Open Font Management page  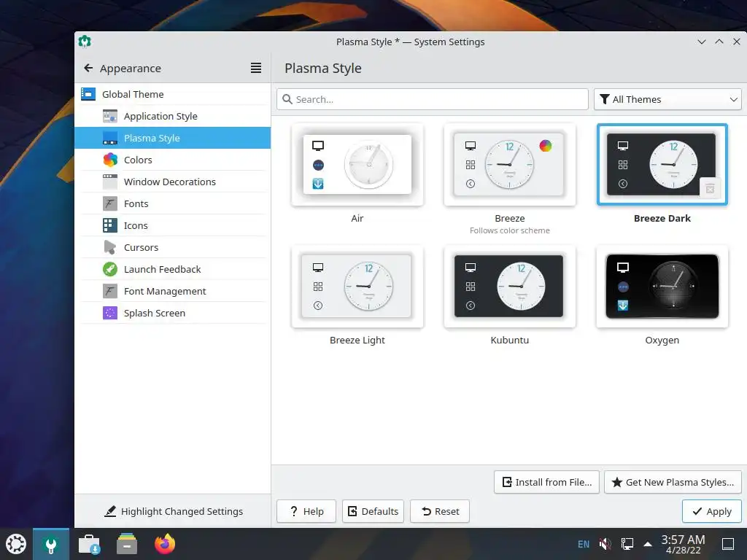tap(172, 292)
